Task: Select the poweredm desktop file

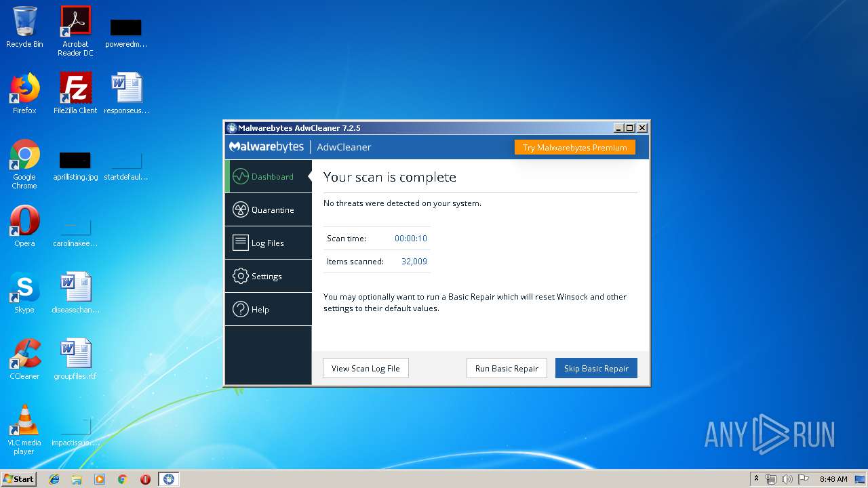Action: [x=126, y=33]
